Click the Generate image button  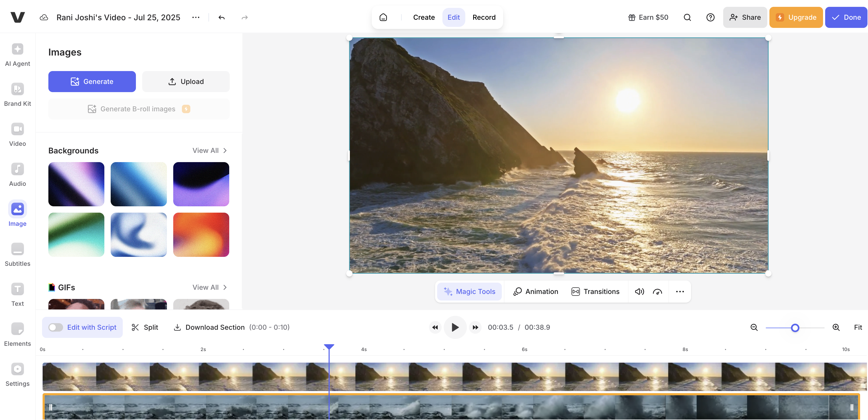click(92, 81)
